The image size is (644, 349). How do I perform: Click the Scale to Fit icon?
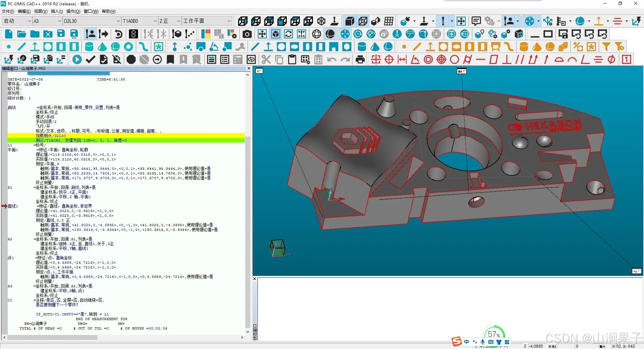(262, 34)
